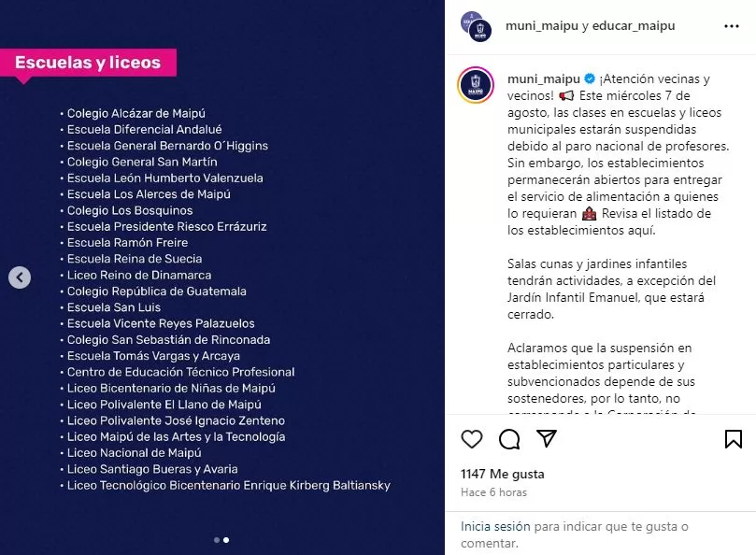Select the second carousel dot indicator
The image size is (756, 555).
coord(226,540)
